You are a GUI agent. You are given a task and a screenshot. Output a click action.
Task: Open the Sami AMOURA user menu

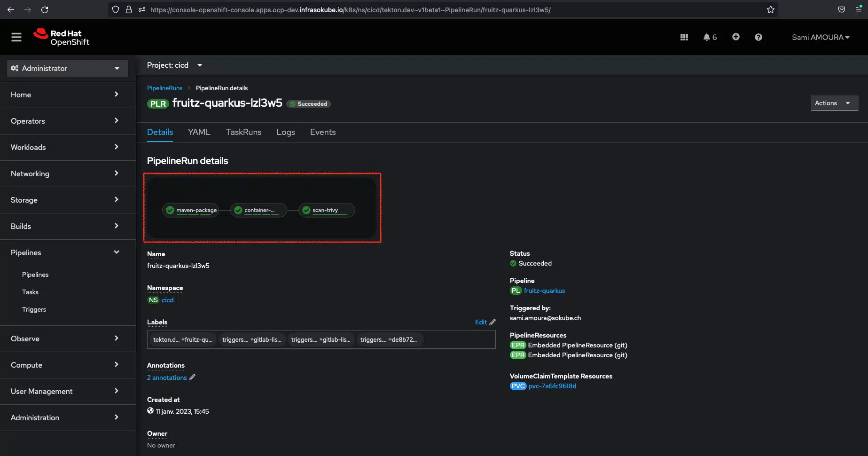(821, 37)
